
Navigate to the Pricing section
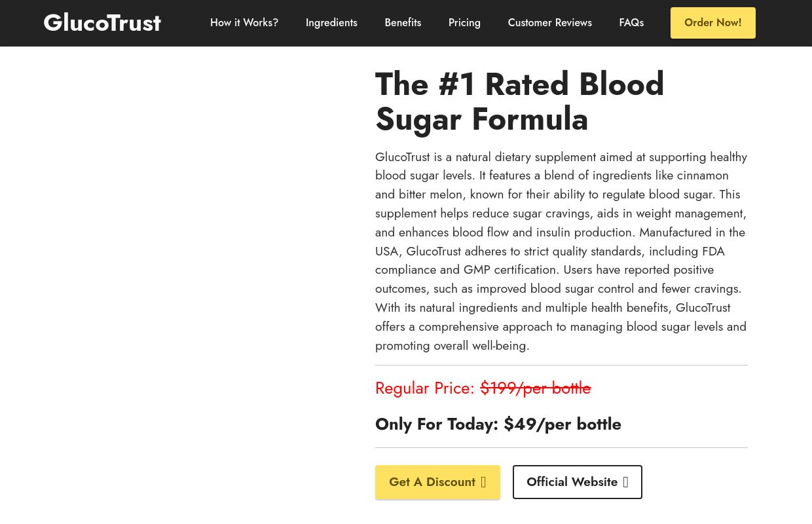(x=464, y=22)
